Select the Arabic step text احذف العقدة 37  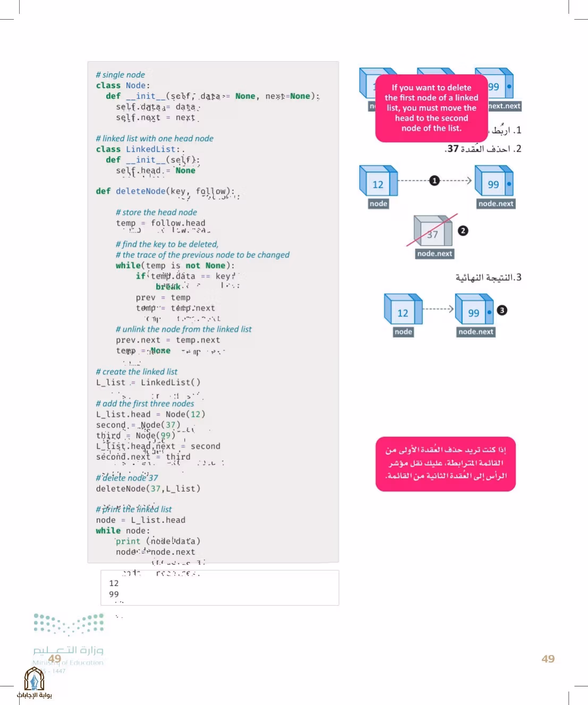click(483, 149)
